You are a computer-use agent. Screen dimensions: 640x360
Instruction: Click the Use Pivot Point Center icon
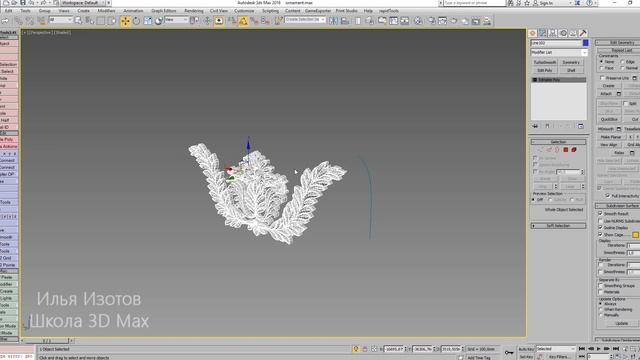194,20
